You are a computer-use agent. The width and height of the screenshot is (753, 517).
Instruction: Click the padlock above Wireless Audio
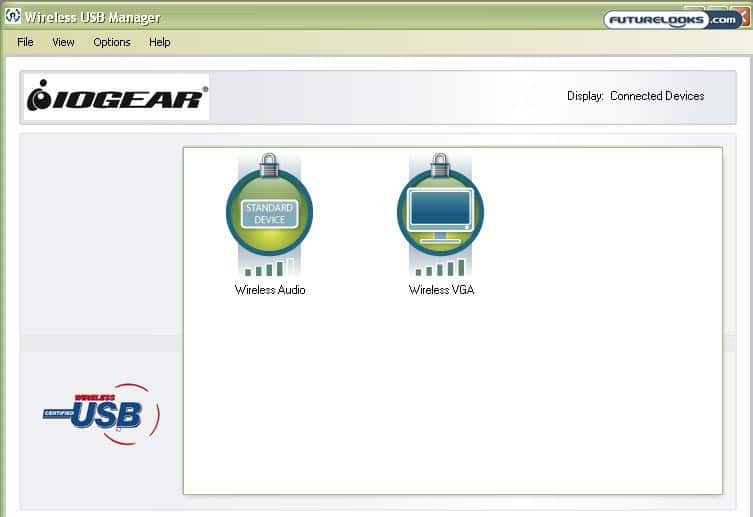(x=269, y=163)
